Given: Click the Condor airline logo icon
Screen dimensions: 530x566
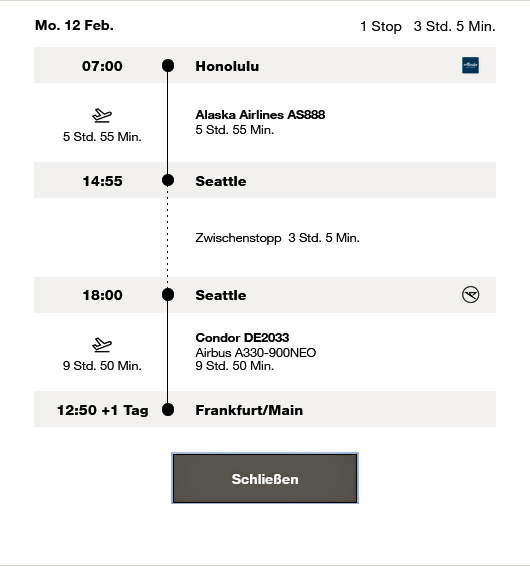Looking at the screenshot, I should (470, 295).
